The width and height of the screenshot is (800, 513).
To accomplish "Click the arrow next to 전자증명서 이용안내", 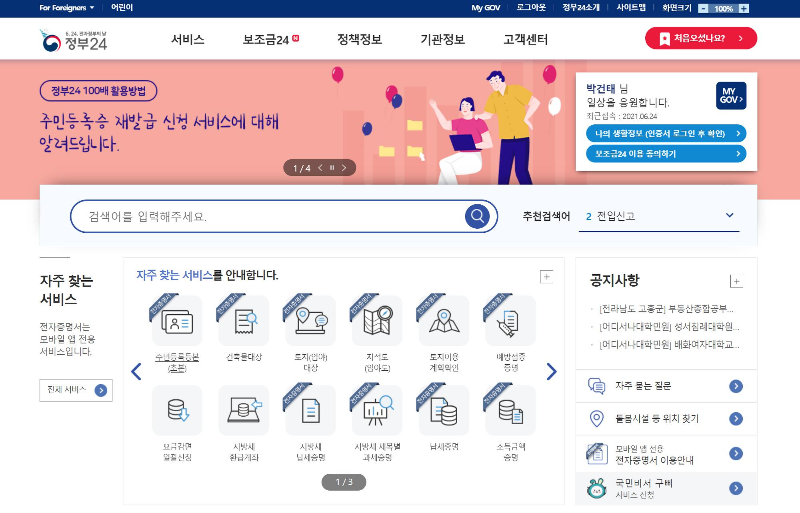I will (736, 453).
